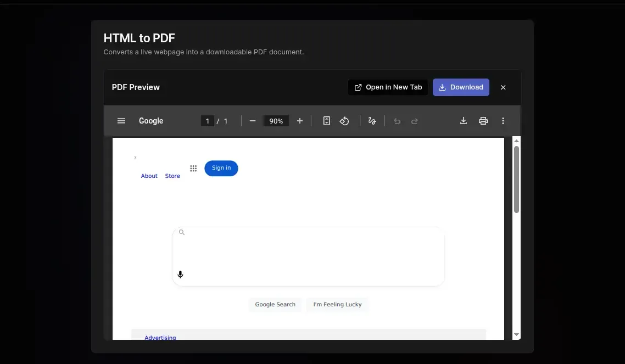Toggle fit-to-page view mode
This screenshot has width=625, height=364.
[x=327, y=121]
